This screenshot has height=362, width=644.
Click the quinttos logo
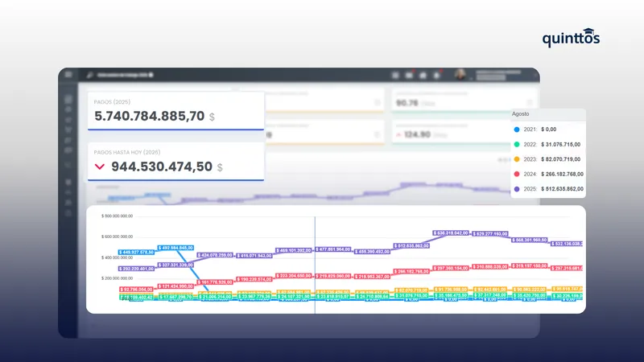point(571,38)
